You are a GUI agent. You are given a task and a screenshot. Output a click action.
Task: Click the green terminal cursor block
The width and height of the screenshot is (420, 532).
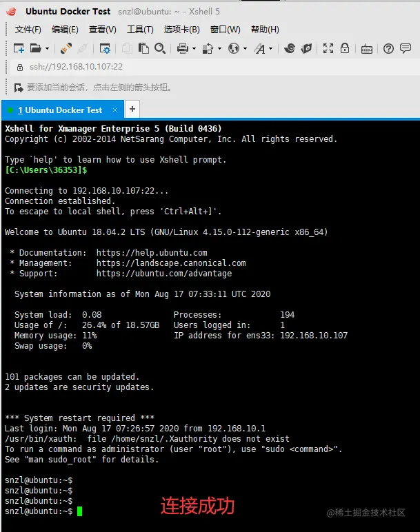(79, 511)
